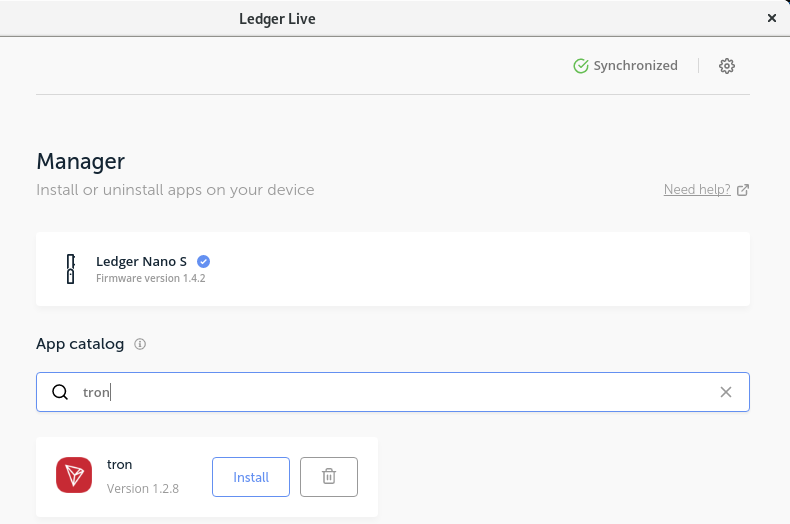Click the blue verified badge next to Nano S
This screenshot has height=524, width=790.
click(x=204, y=261)
